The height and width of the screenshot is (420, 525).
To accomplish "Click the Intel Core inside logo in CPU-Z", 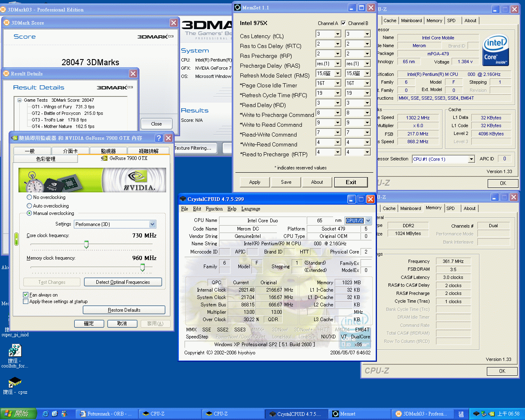I will pyautogui.click(x=496, y=50).
